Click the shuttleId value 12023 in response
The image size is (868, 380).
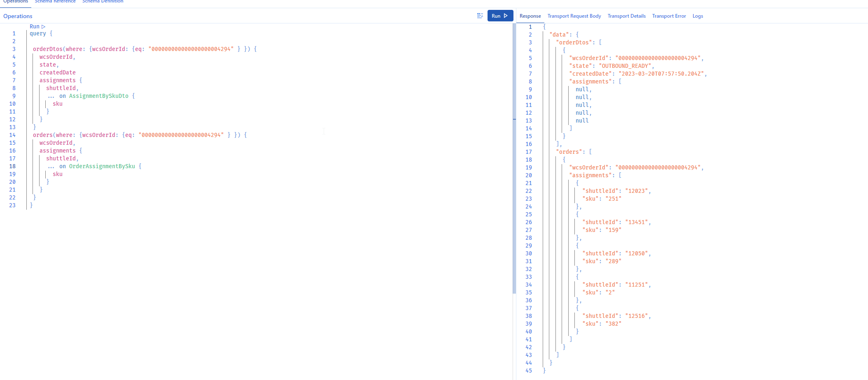click(638, 191)
